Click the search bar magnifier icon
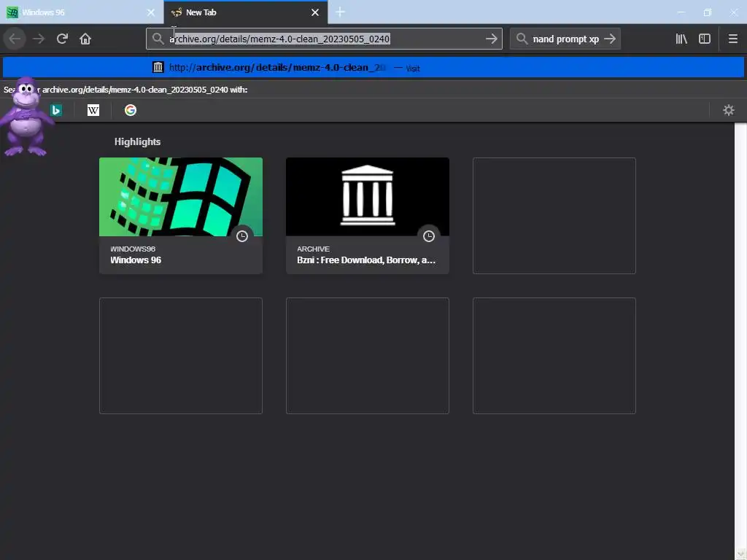747x560 pixels. (x=522, y=39)
